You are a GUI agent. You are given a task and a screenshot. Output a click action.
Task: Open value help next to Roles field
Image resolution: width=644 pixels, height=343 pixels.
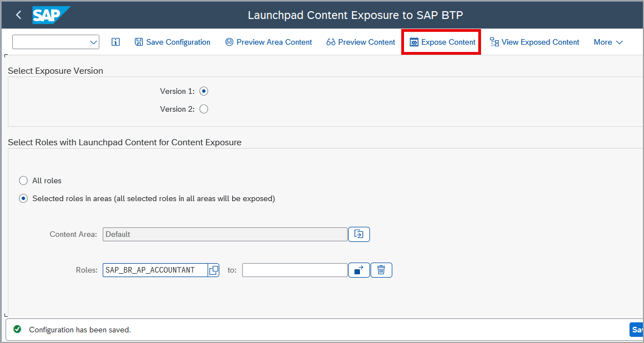pyautogui.click(x=214, y=270)
